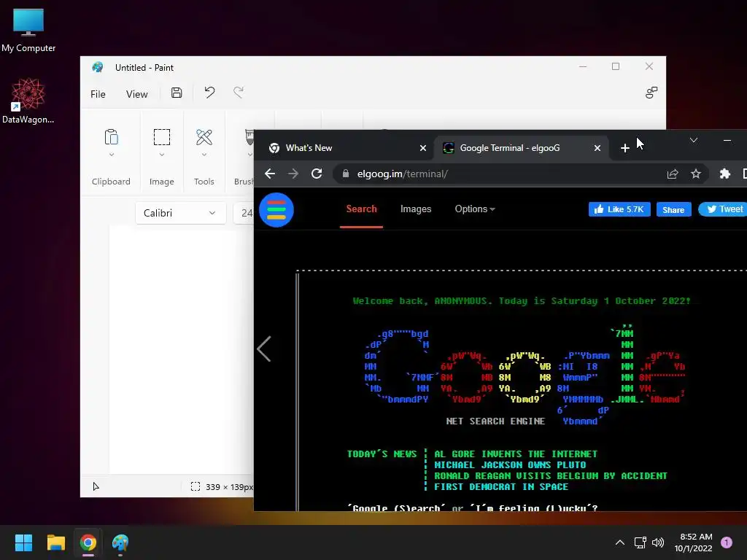Screen dimensions: 747x560
Task: Click the Brushes icon in Paint
Action: [x=249, y=137]
